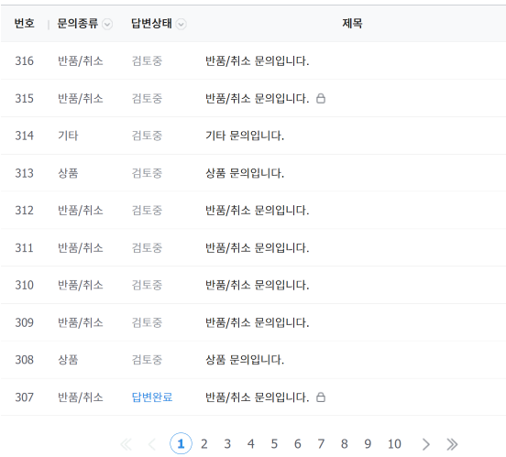
Task: Select page 3 in pagination
Action: coord(227,444)
